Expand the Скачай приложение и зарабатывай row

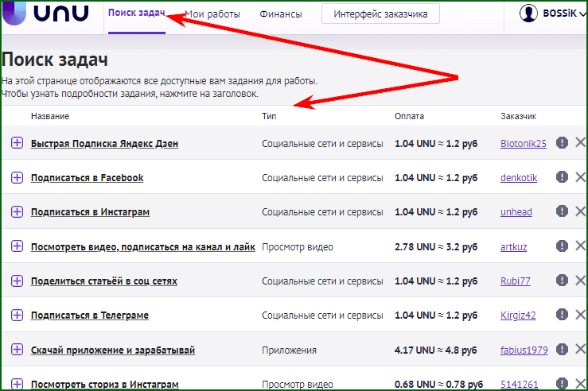click(17, 350)
